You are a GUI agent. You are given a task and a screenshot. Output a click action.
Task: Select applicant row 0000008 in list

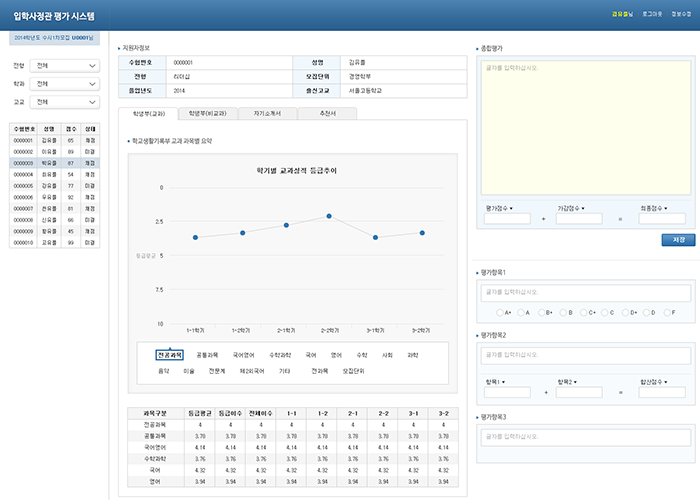54,220
